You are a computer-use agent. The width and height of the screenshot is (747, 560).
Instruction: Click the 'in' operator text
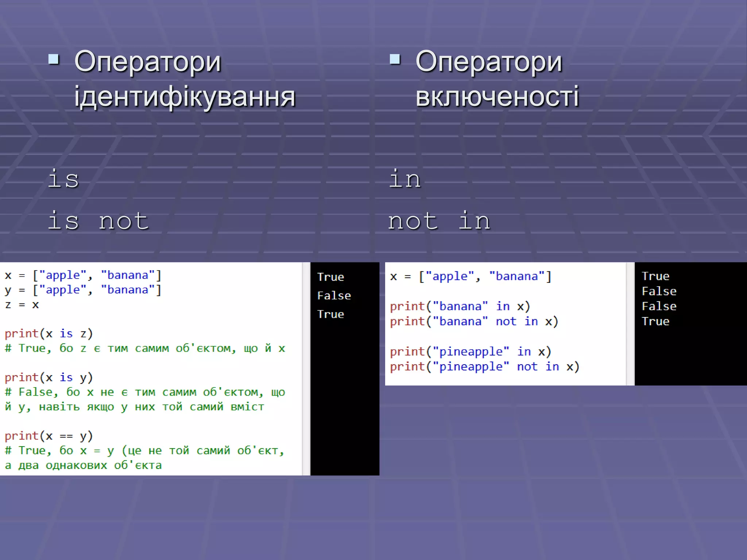tap(405, 179)
